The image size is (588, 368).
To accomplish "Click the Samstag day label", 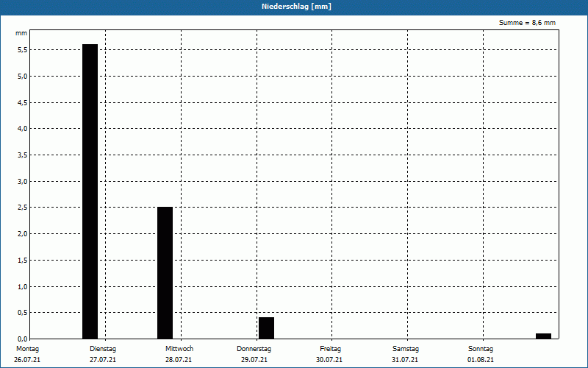I will point(406,349).
